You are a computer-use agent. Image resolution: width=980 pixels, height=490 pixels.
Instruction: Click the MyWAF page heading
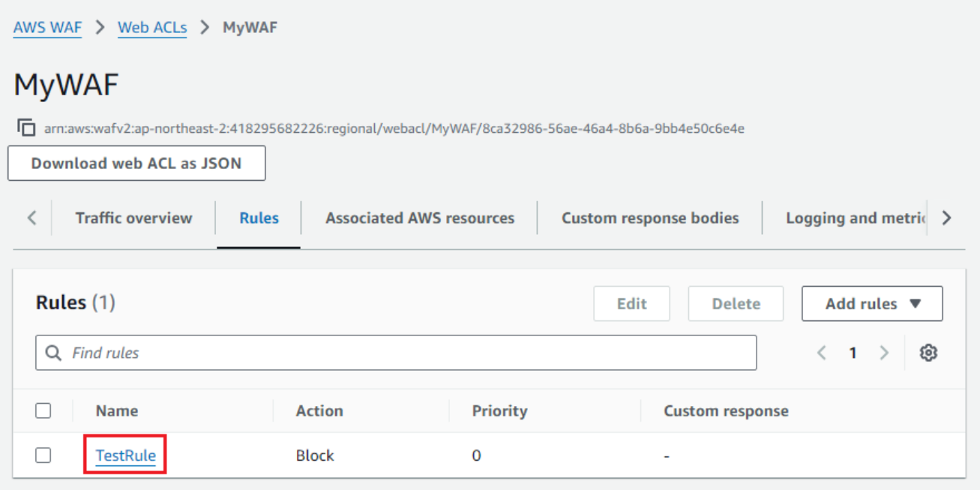click(x=66, y=85)
